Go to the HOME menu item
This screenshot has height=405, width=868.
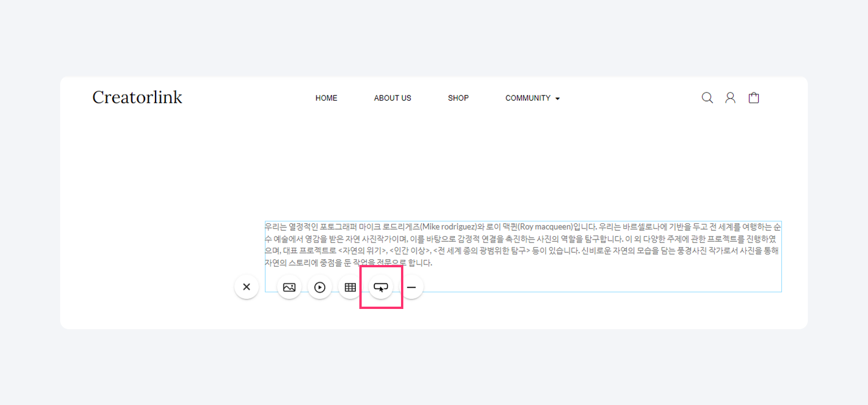[x=326, y=98]
